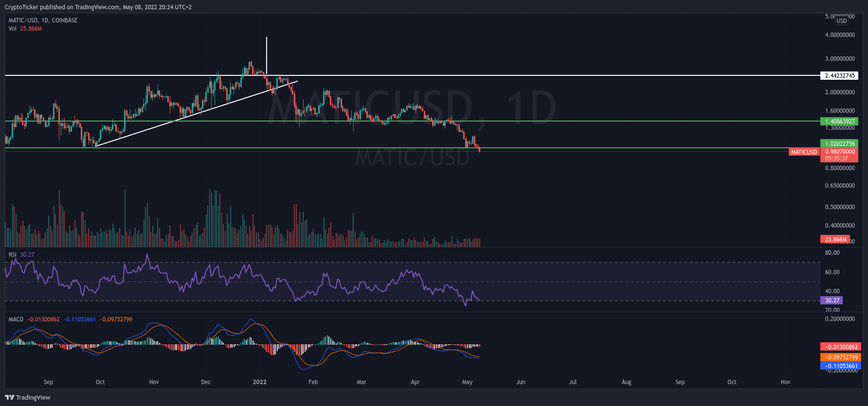Viewport: 868px width, 406px height.
Task: Select the white ascending trendline drawing
Action: (195, 114)
